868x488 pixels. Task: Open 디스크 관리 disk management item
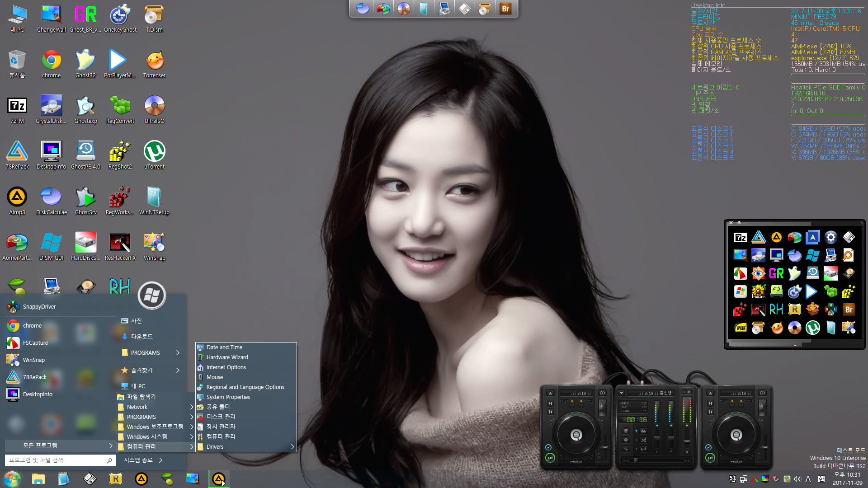[246, 417]
